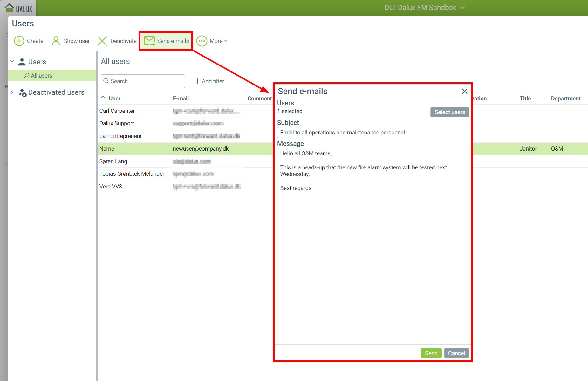
Task: Click the Deactivated users icon in sidebar
Action: point(22,92)
